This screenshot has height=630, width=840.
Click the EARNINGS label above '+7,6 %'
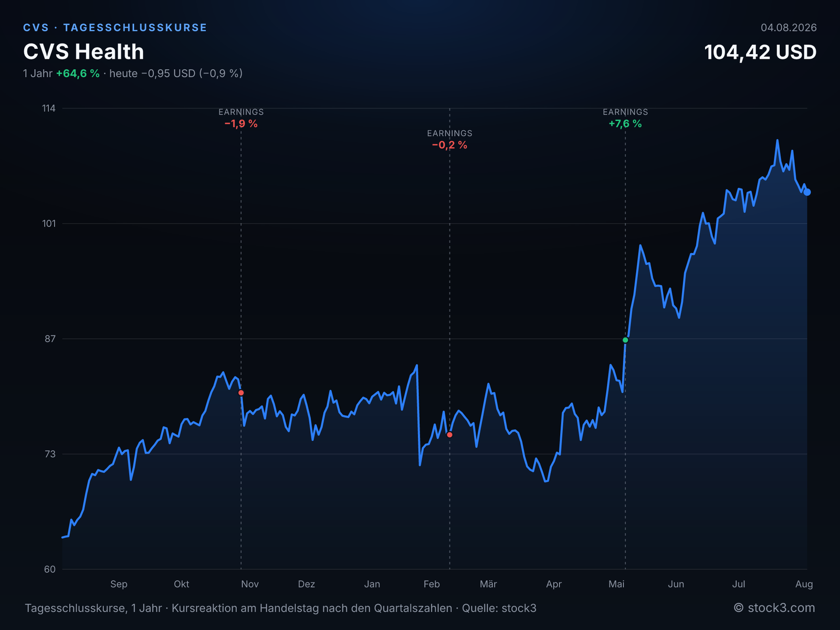[625, 112]
